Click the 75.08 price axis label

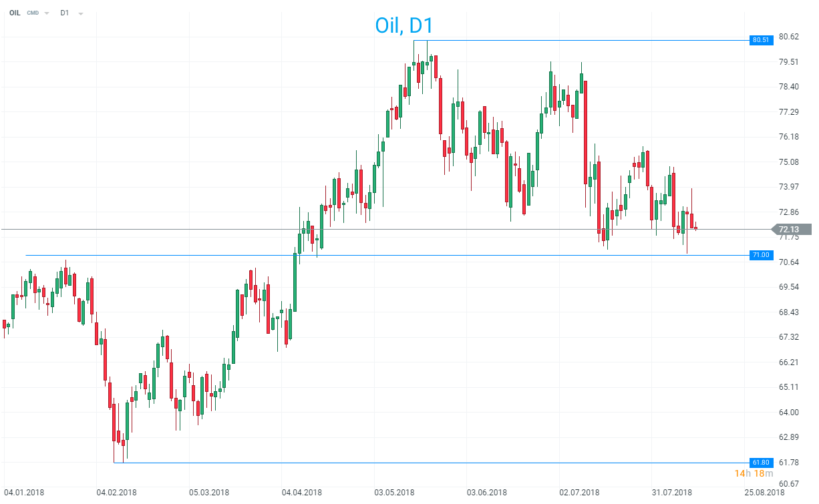pos(789,162)
